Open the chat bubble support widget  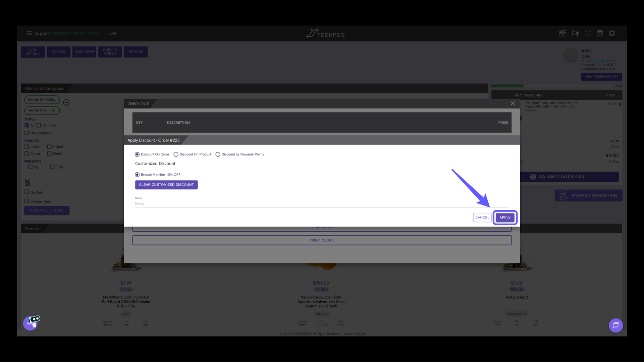click(x=616, y=325)
